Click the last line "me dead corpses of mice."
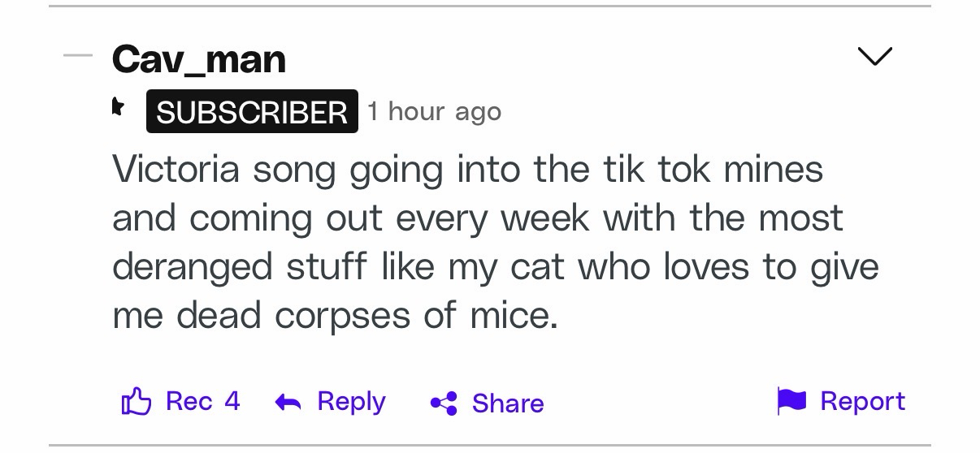Viewport: 980px width, 453px height. pos(335,316)
